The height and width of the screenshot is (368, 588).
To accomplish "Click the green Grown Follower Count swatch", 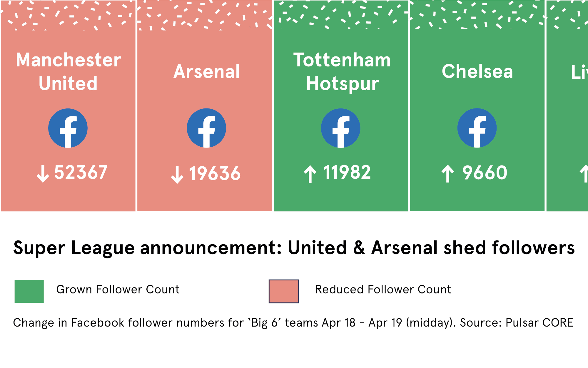I will click(x=29, y=291).
